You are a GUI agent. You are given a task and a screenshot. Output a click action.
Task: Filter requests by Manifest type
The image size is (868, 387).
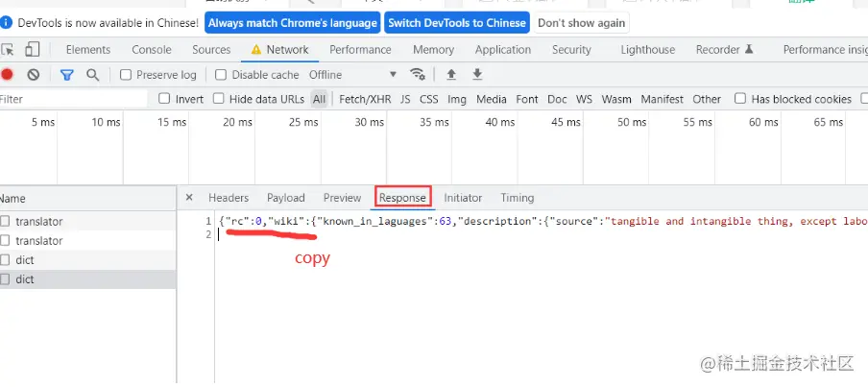click(663, 99)
